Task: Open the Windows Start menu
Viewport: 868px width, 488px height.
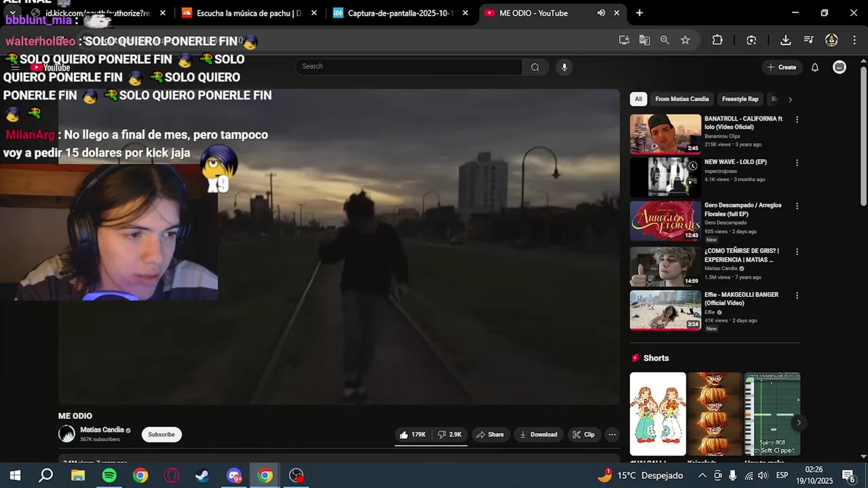Action: click(15, 476)
